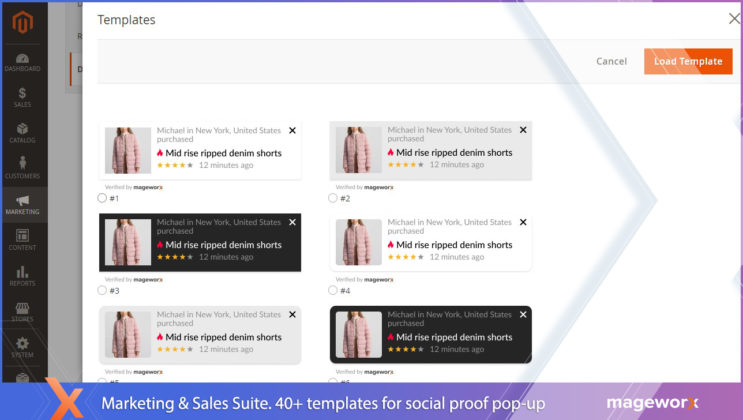Click Verified by mageworx under template #2
The image size is (743, 420).
364,187
